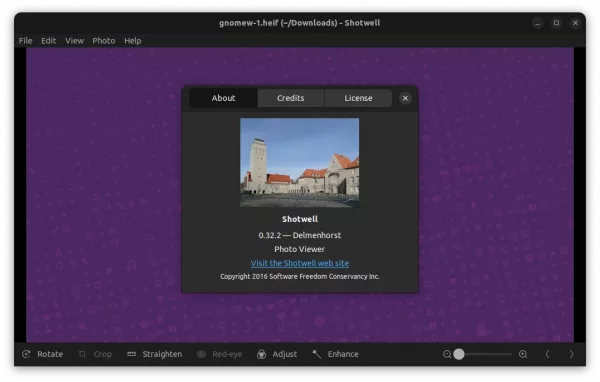Open the Edit menu
Viewport: 600px width, 382px height.
click(49, 41)
